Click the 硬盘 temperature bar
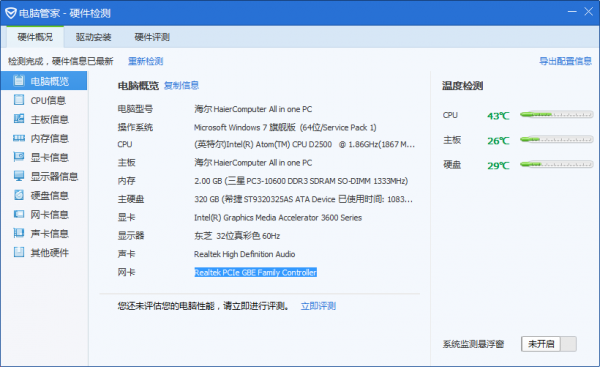 556,165
